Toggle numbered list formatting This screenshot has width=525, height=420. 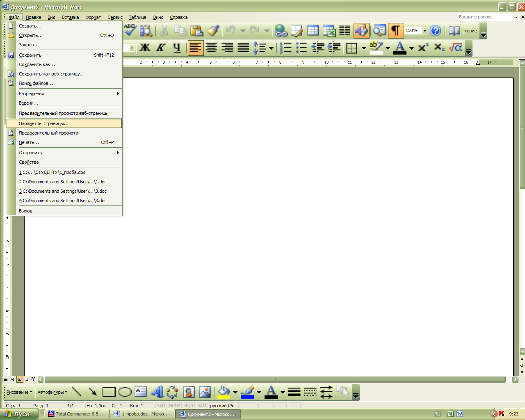click(x=285, y=48)
